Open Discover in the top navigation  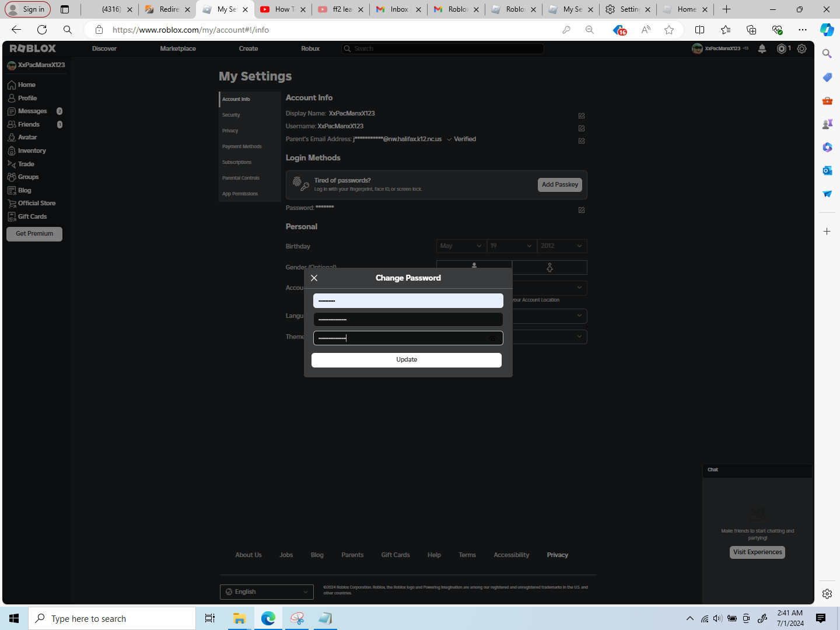[x=104, y=49]
